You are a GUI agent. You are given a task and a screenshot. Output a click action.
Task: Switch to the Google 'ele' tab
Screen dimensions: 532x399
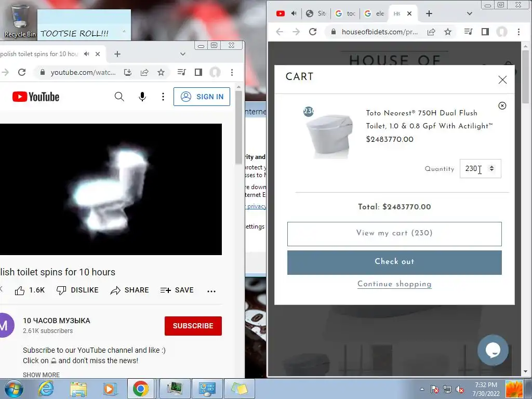point(374,14)
